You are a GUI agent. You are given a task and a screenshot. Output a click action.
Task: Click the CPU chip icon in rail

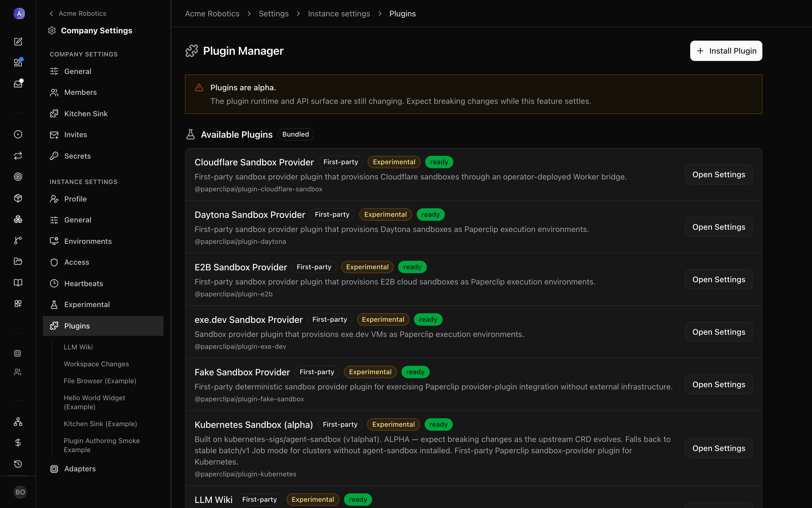pyautogui.click(x=17, y=353)
